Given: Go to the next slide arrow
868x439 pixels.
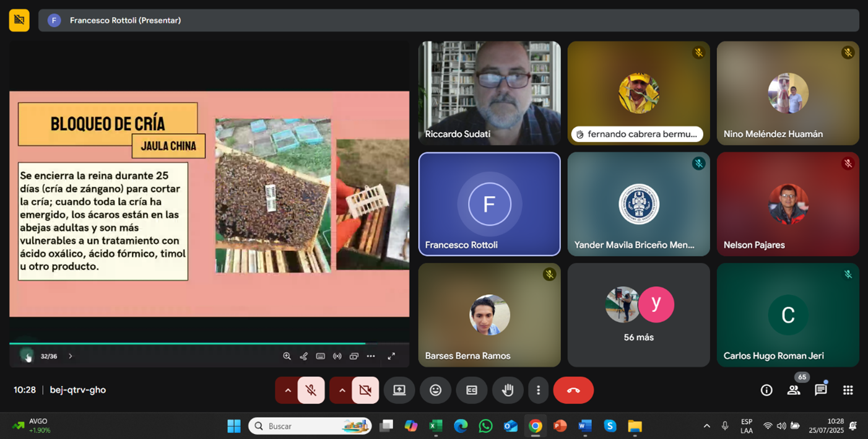Looking at the screenshot, I should click(71, 356).
